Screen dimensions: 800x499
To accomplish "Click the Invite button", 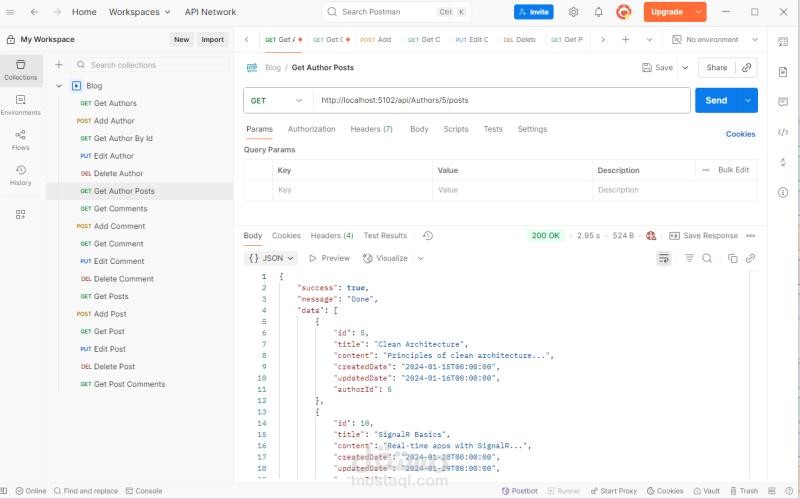I will pyautogui.click(x=534, y=12).
